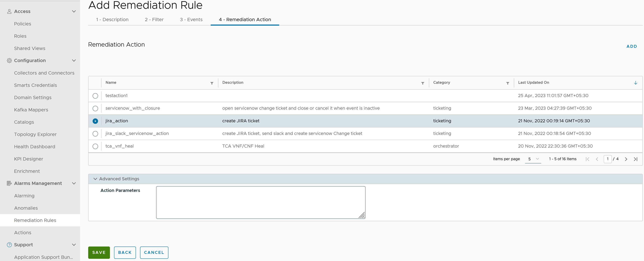
Task: Collapse the Support section chevron
Action: click(x=74, y=245)
